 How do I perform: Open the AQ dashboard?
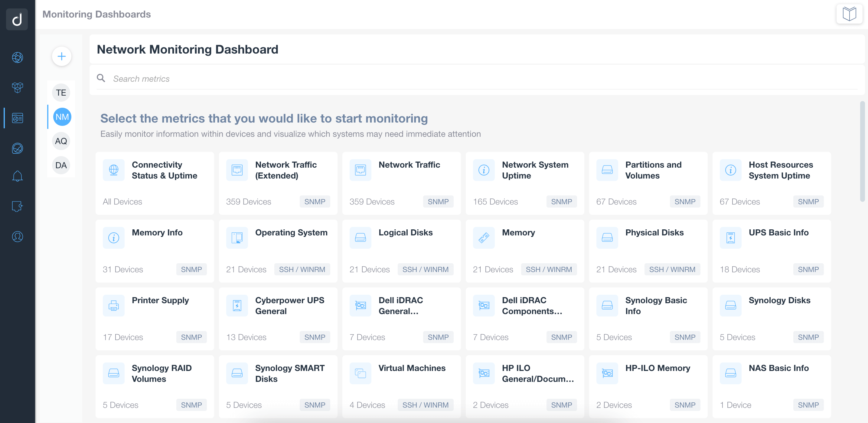[x=61, y=141]
